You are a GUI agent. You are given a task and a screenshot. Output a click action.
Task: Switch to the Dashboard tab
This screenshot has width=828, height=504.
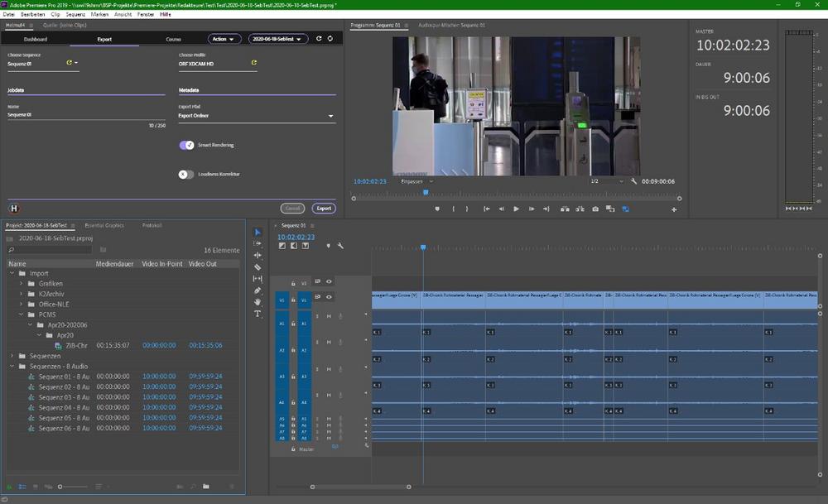[35, 39]
